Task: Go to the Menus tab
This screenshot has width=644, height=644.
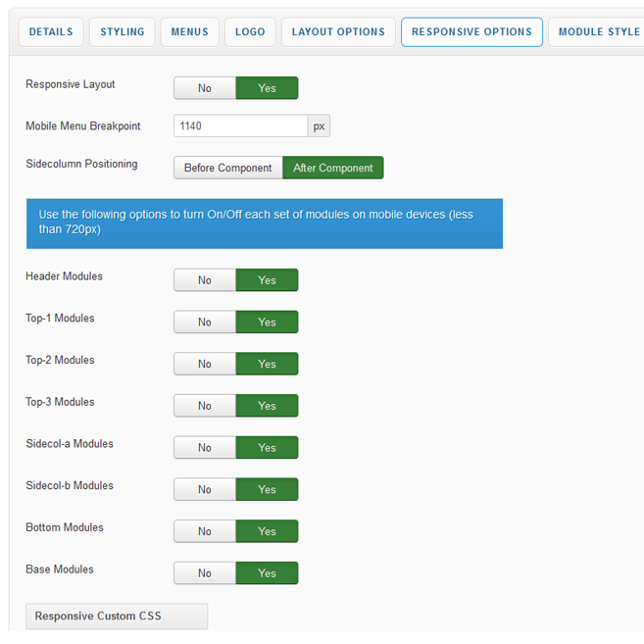Action: click(x=189, y=32)
